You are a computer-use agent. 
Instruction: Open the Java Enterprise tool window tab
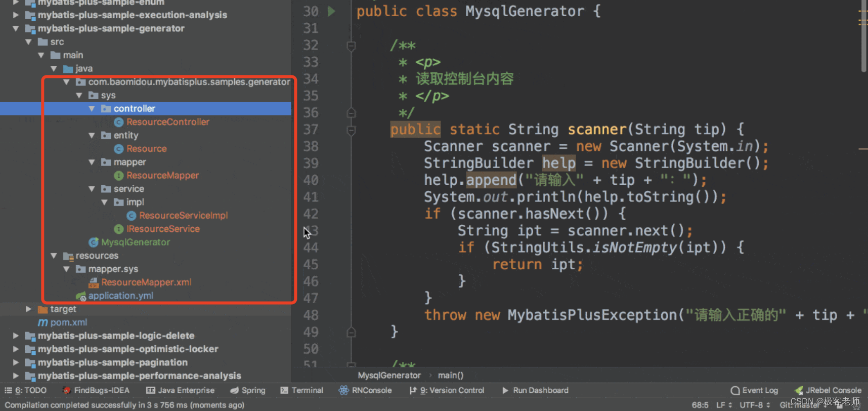coord(181,390)
